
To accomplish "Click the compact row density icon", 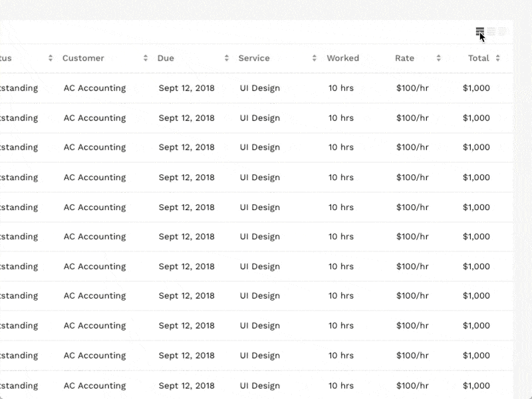I will pyautogui.click(x=479, y=31).
